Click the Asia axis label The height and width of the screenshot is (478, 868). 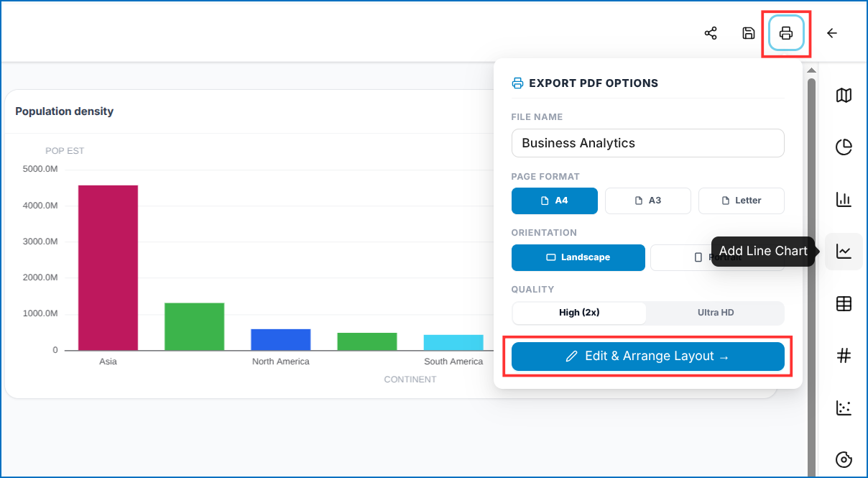tap(108, 362)
